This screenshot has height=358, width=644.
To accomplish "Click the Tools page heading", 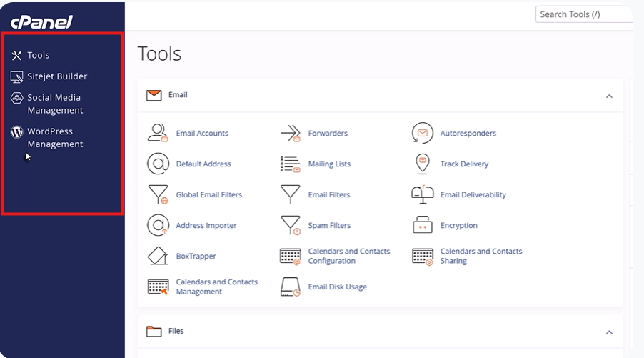I will (x=159, y=54).
